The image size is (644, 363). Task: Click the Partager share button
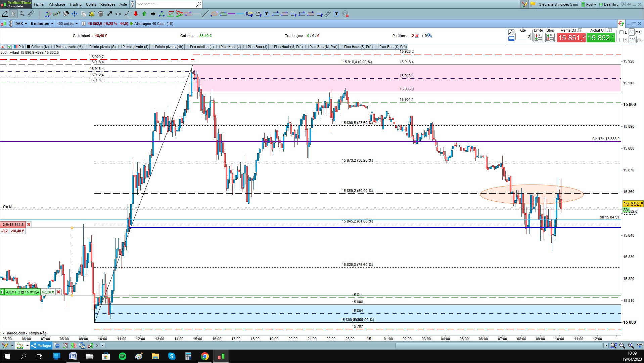tap(41, 346)
